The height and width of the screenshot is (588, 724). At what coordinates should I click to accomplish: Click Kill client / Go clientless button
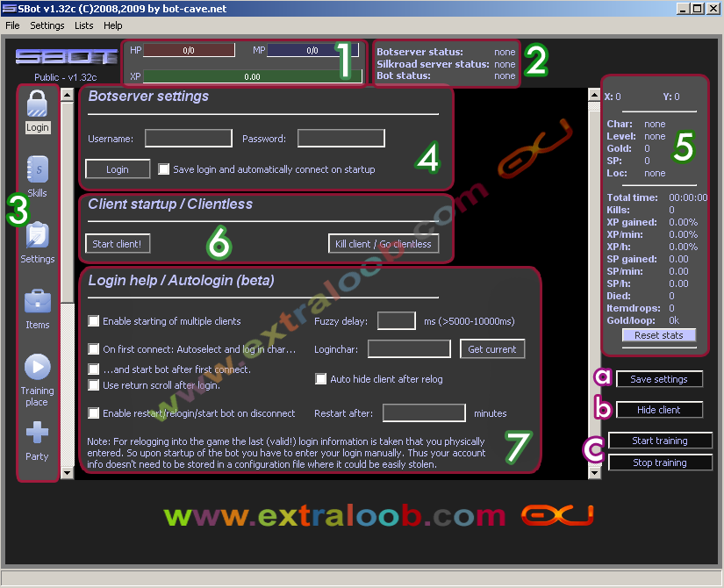(384, 243)
